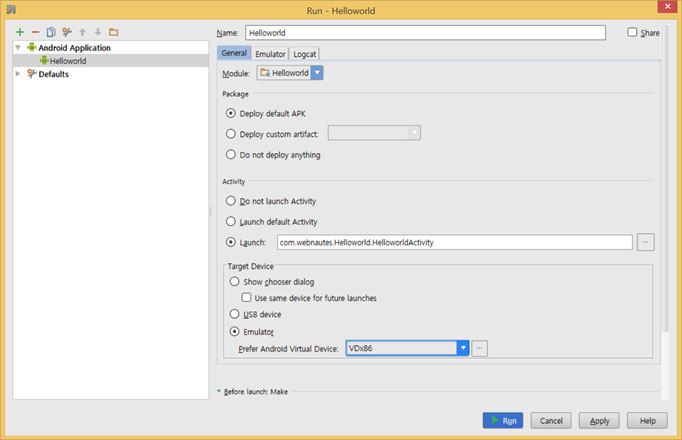682x440 pixels.
Task: Select Deploy custom artifact radio option
Action: point(231,134)
